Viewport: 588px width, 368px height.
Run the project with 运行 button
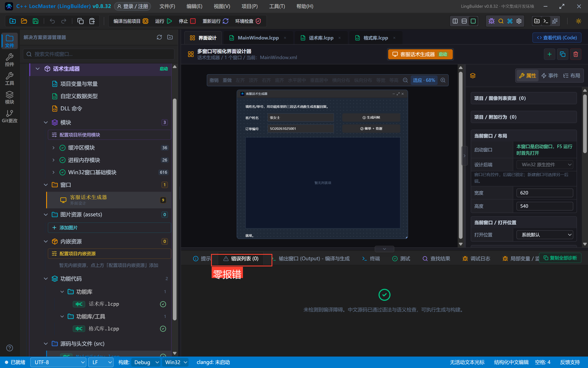(x=163, y=21)
